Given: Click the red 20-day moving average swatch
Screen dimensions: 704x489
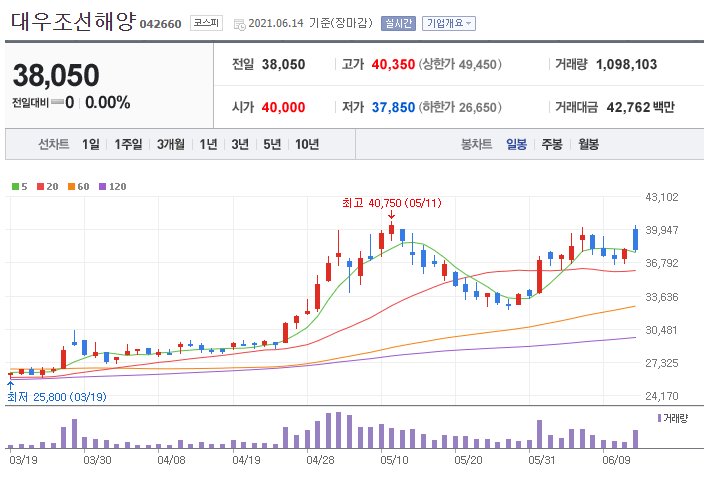Looking at the screenshot, I should (x=40, y=186).
